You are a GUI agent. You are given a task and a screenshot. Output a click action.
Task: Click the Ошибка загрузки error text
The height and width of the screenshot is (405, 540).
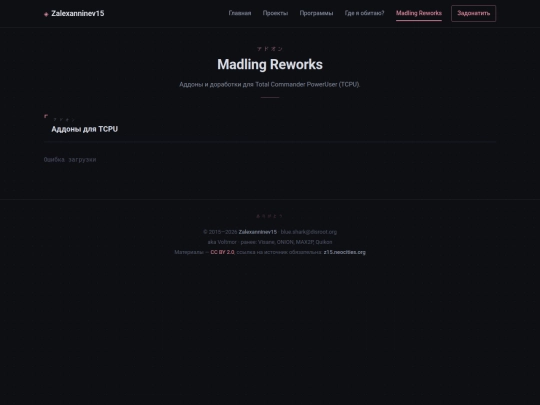pos(70,159)
